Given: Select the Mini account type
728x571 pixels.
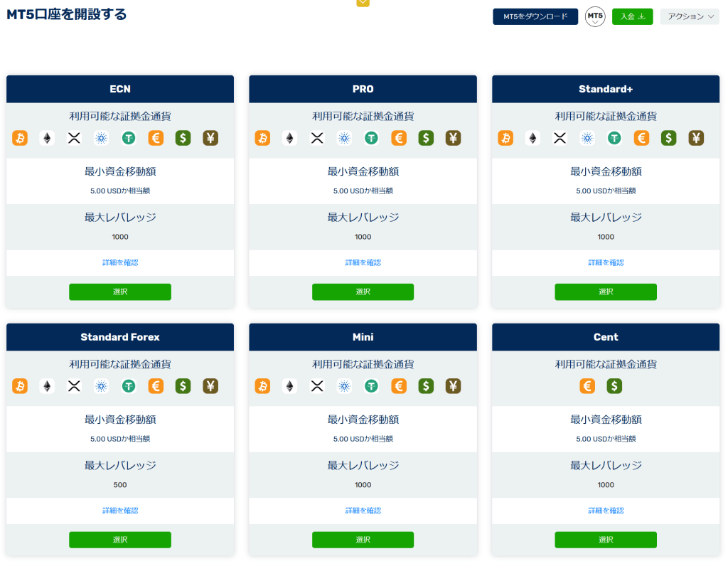Looking at the screenshot, I should coord(363,540).
